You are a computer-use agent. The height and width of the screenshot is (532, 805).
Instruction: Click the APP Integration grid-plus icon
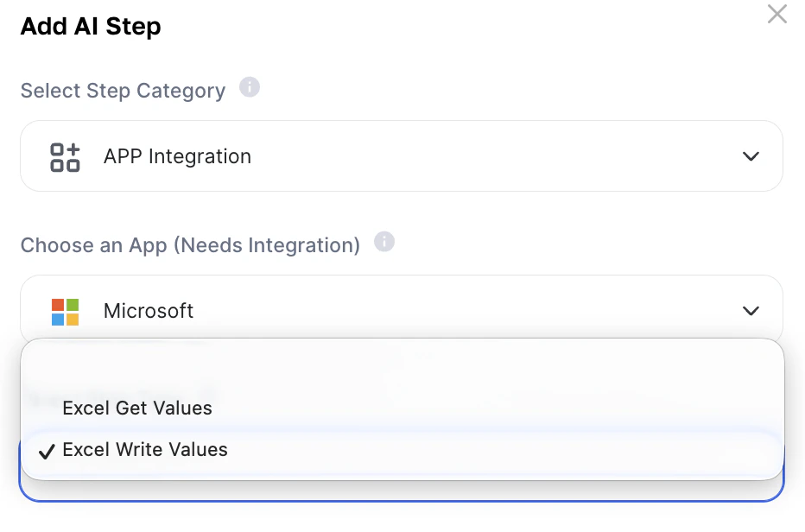tap(65, 157)
